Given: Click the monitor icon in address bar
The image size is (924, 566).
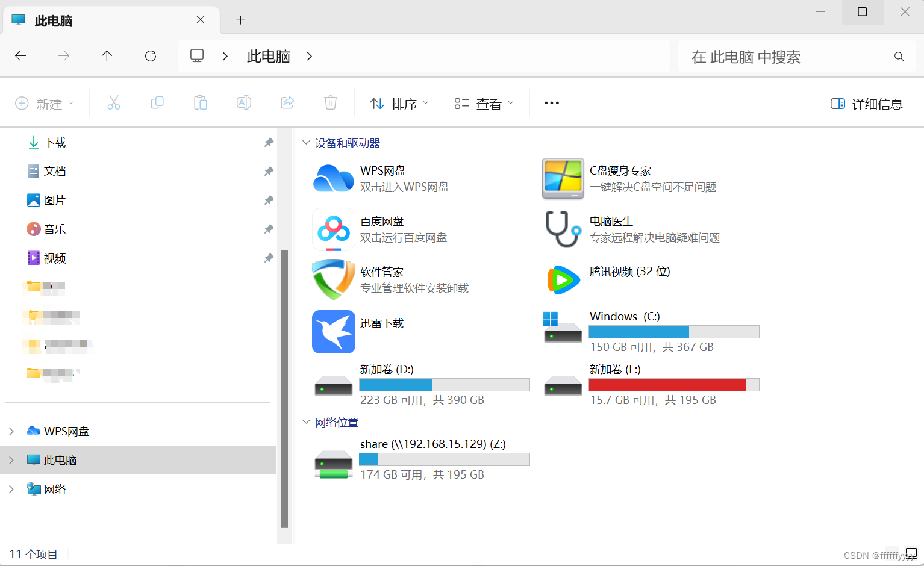Looking at the screenshot, I should coord(197,56).
